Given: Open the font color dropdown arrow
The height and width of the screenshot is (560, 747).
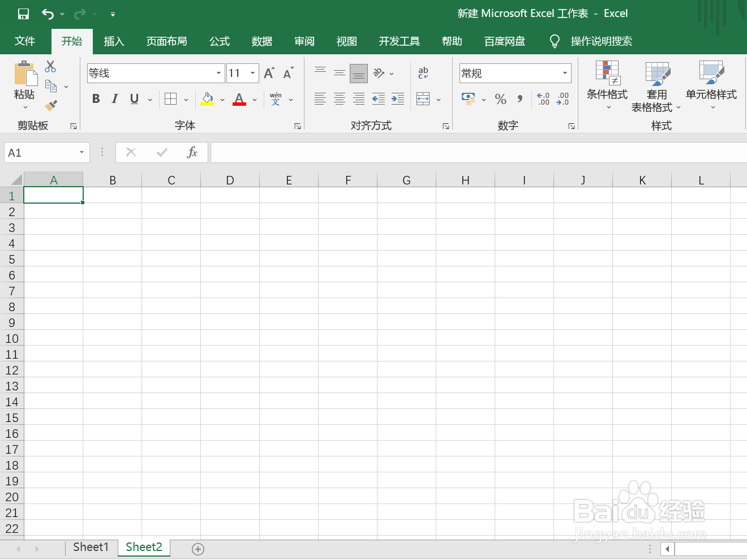Looking at the screenshot, I should (x=255, y=100).
